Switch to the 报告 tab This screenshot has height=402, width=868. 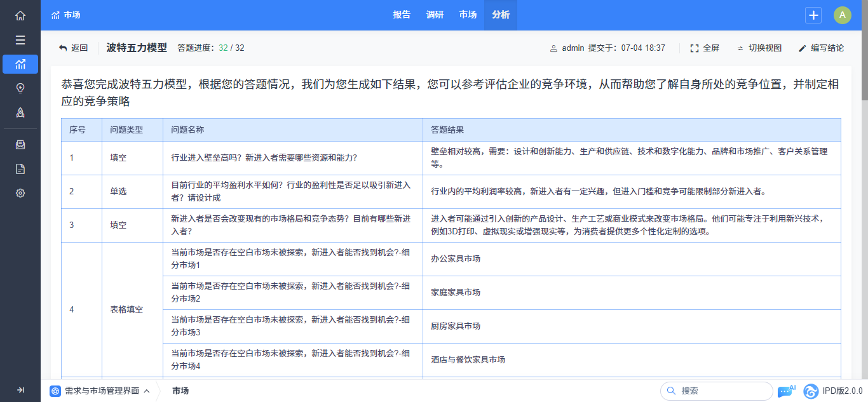tap(402, 15)
